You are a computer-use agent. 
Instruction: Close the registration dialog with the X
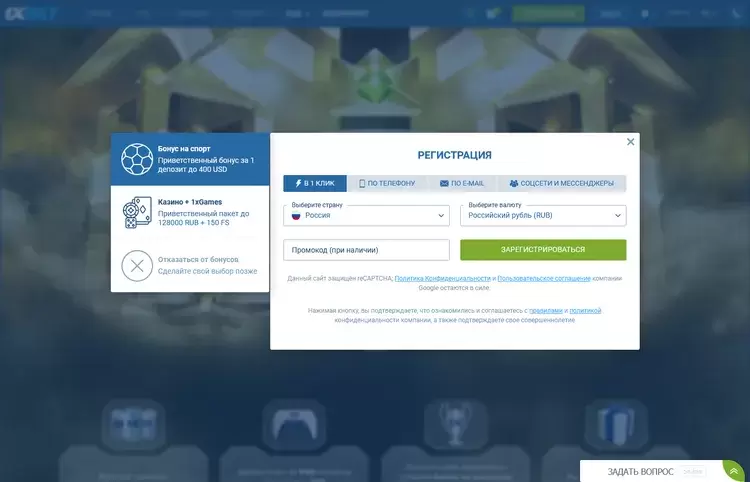(x=630, y=142)
